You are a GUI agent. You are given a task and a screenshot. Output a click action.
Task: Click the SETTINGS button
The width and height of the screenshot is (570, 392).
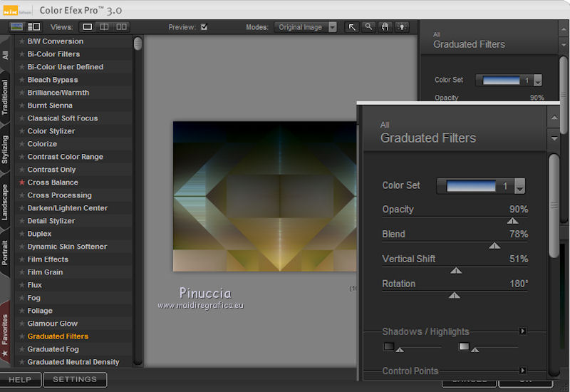click(75, 380)
